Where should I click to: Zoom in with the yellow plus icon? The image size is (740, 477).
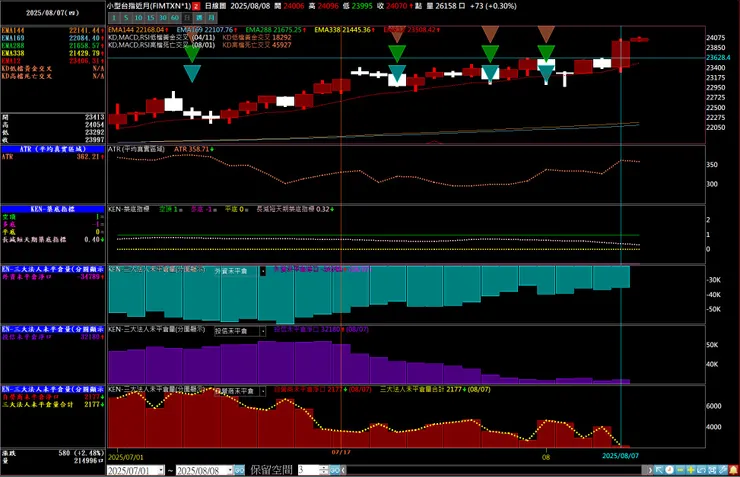pos(691,470)
